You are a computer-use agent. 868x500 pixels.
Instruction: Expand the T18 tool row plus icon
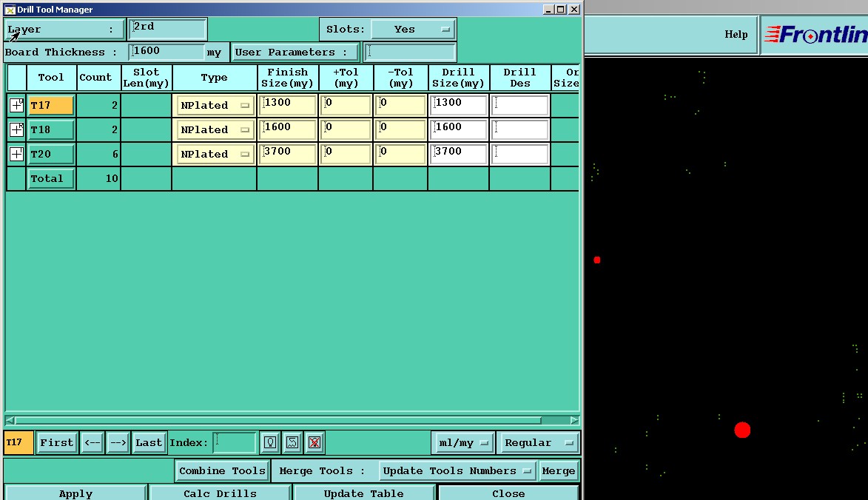[16, 129]
